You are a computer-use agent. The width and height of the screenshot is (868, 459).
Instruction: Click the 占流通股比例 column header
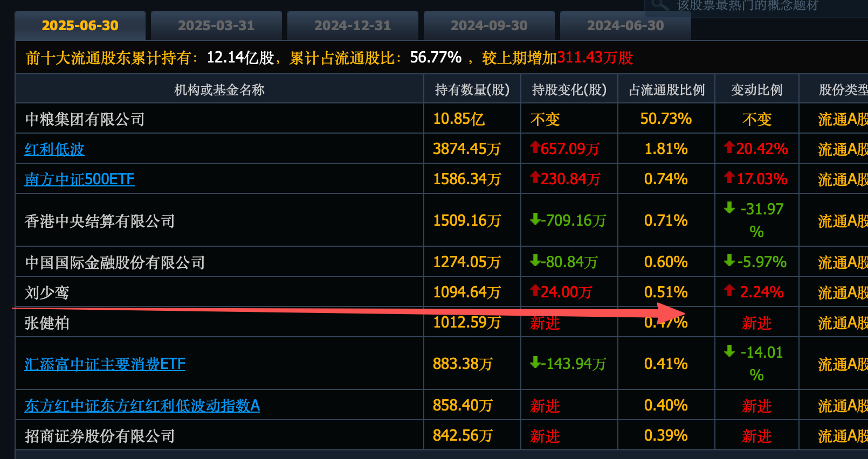tap(666, 89)
